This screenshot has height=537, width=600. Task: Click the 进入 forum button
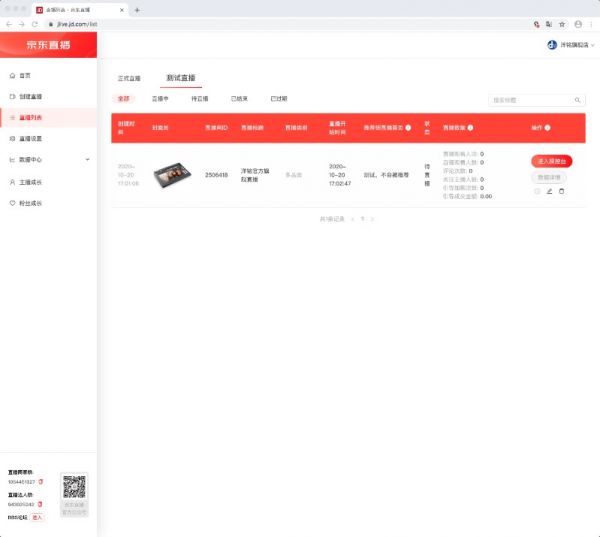pyautogui.click(x=37, y=517)
